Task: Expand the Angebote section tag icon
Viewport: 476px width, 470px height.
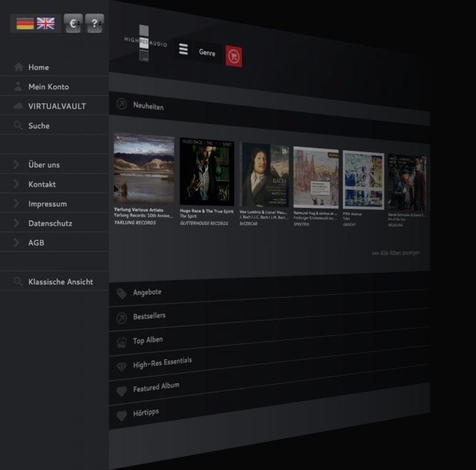Action: pyautogui.click(x=122, y=294)
